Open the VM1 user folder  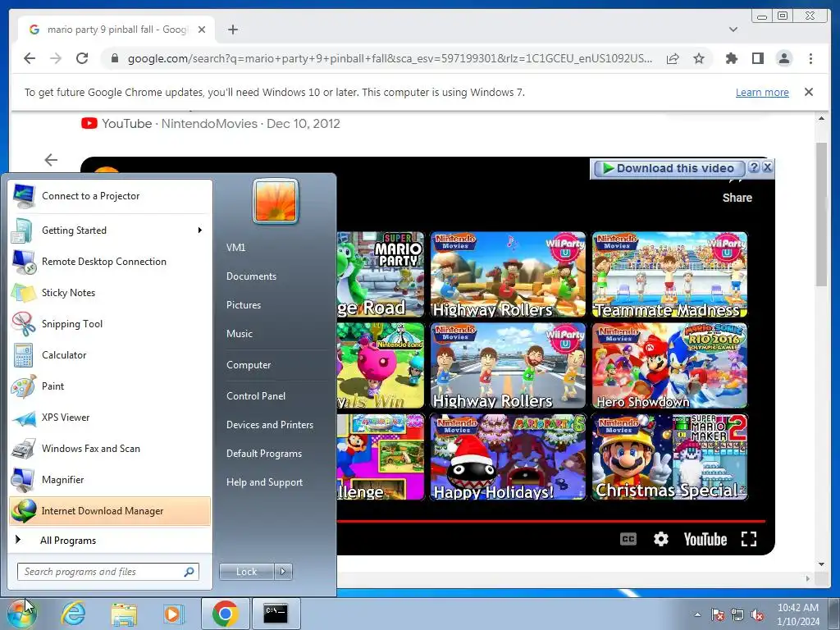[x=235, y=248]
